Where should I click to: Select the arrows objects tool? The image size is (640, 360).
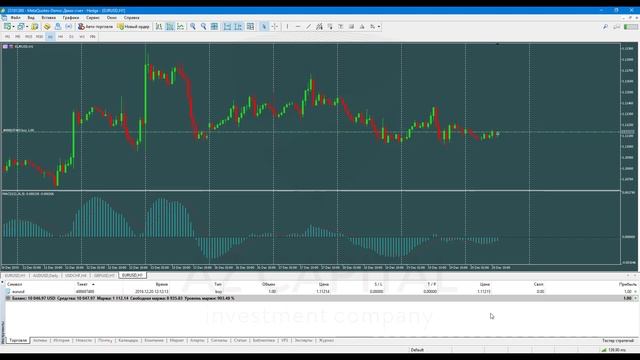372,27
